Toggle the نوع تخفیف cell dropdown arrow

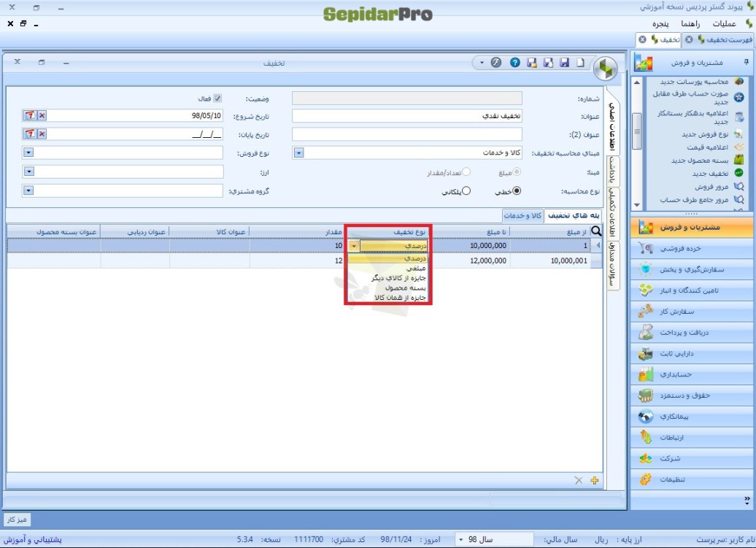click(x=354, y=246)
